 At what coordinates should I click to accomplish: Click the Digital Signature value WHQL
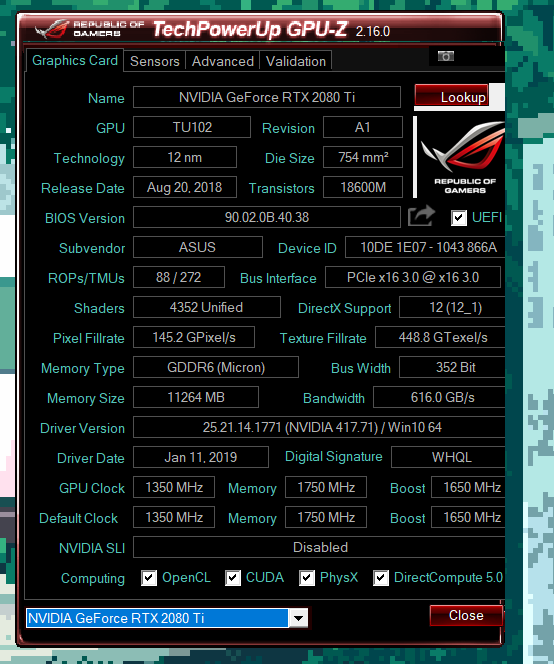pyautogui.click(x=448, y=457)
